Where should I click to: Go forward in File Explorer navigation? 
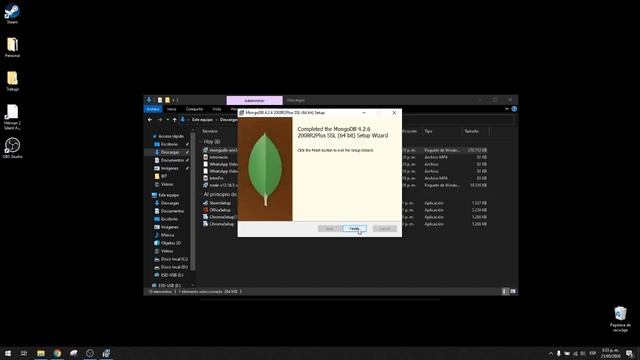click(160, 120)
